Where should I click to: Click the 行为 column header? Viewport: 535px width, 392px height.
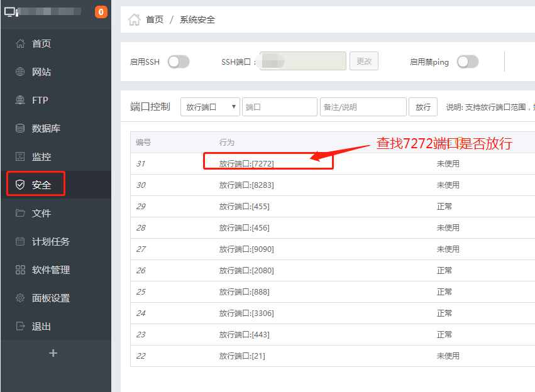point(227,142)
